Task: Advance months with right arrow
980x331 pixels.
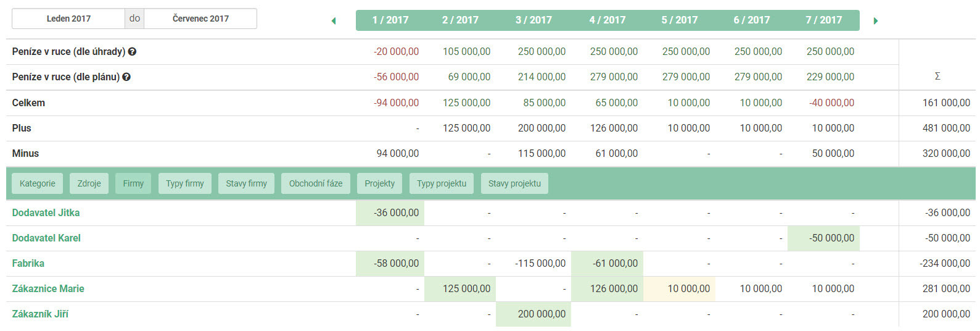Action: 875,20
